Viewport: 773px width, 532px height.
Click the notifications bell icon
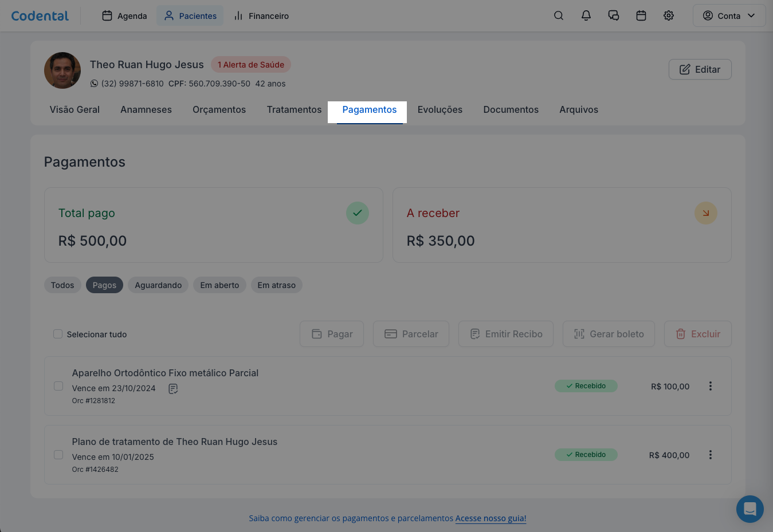[x=586, y=16]
